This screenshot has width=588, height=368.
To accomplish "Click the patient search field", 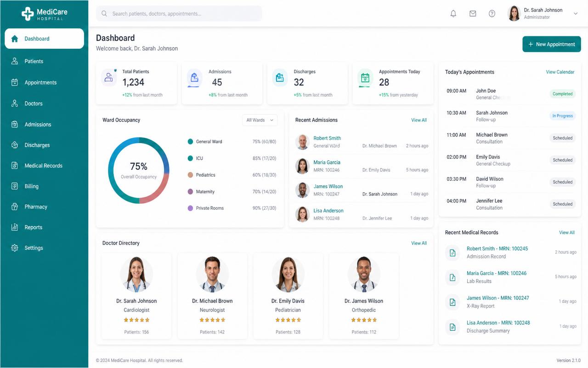I will pos(179,14).
